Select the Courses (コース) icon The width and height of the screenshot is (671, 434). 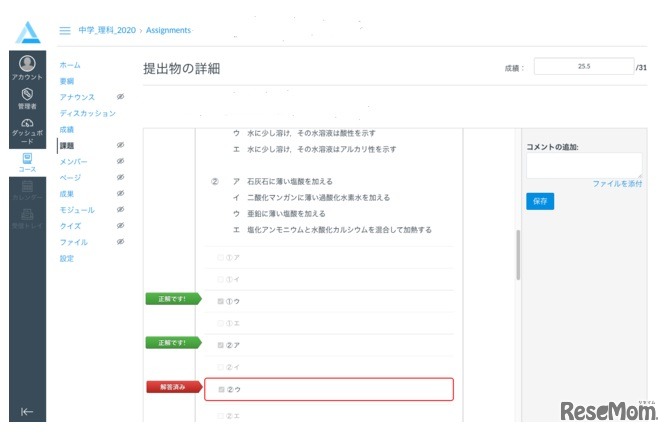[26, 160]
